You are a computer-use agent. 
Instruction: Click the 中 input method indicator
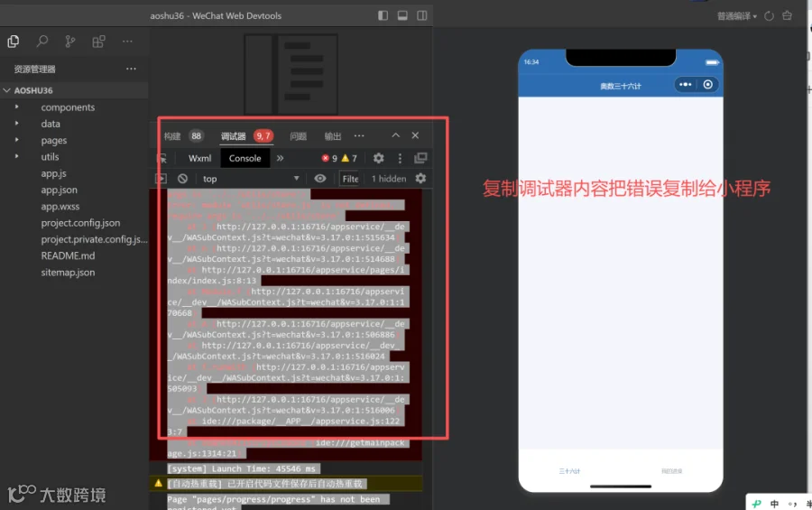[x=774, y=504]
